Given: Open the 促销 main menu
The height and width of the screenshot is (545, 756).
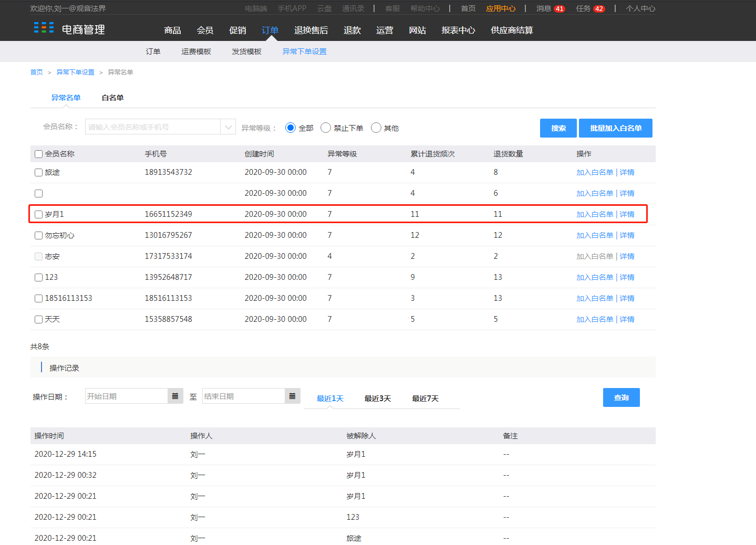Looking at the screenshot, I should pyautogui.click(x=237, y=30).
